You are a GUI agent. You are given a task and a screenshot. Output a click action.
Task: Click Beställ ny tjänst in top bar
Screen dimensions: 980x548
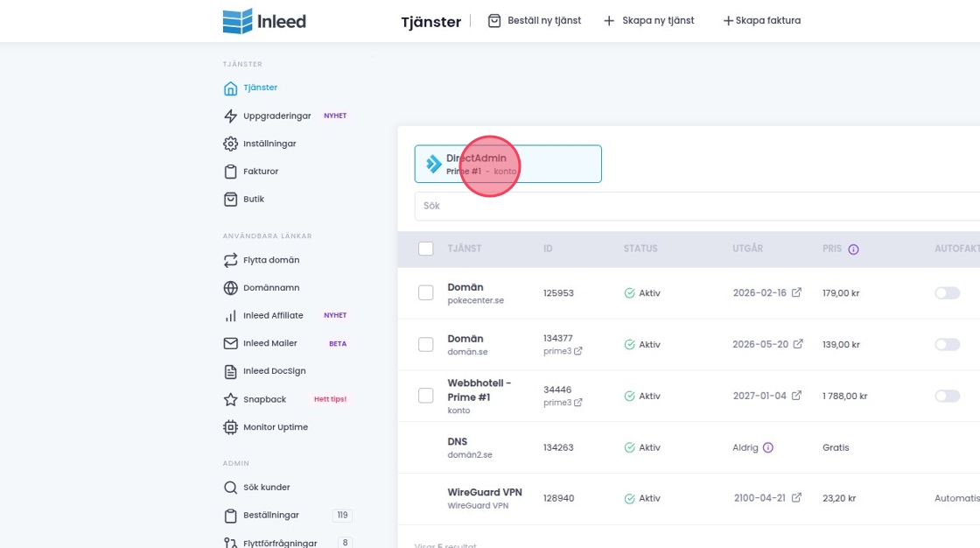click(x=535, y=20)
